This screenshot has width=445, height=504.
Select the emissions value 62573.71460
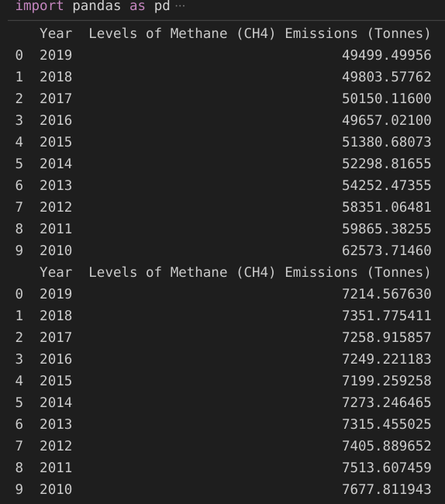pyautogui.click(x=387, y=250)
